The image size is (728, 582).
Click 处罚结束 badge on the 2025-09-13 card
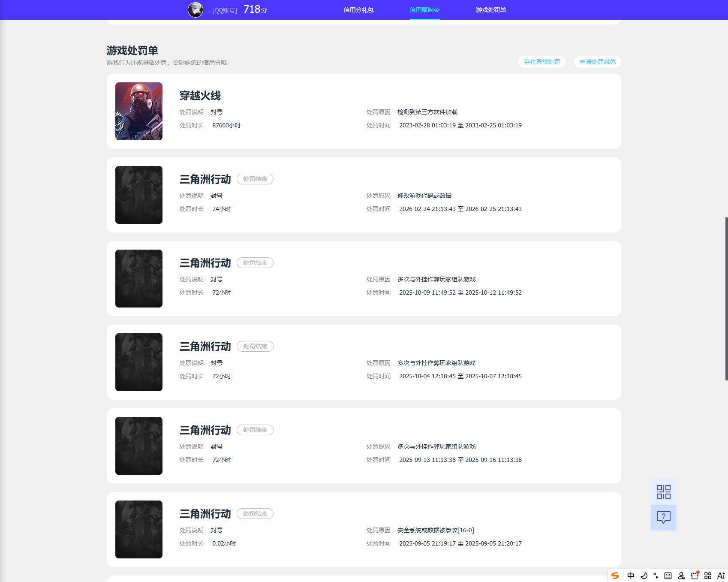[255, 430]
